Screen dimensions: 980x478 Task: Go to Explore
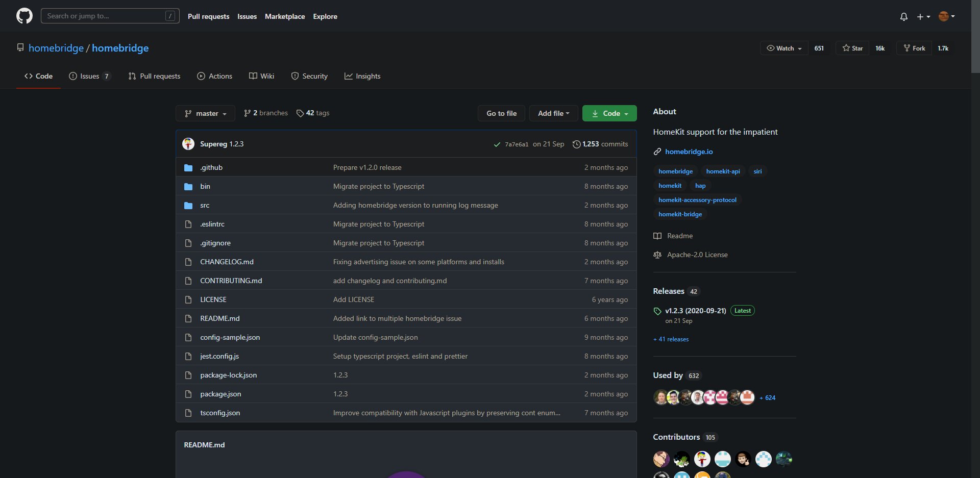[325, 16]
